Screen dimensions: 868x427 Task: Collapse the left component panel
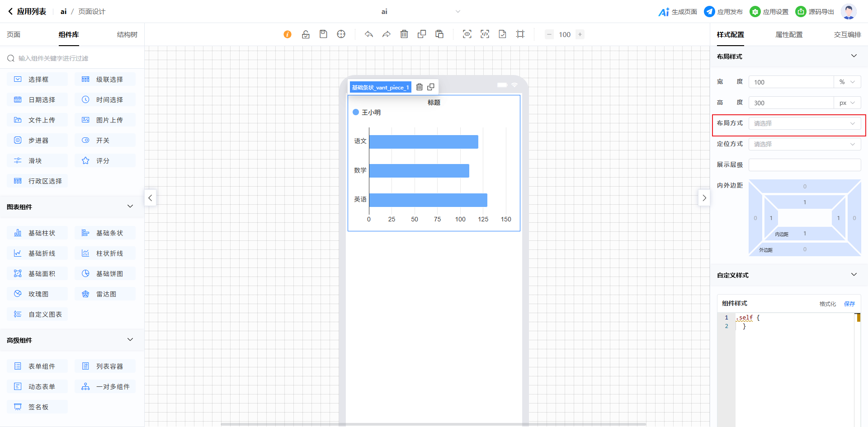150,198
